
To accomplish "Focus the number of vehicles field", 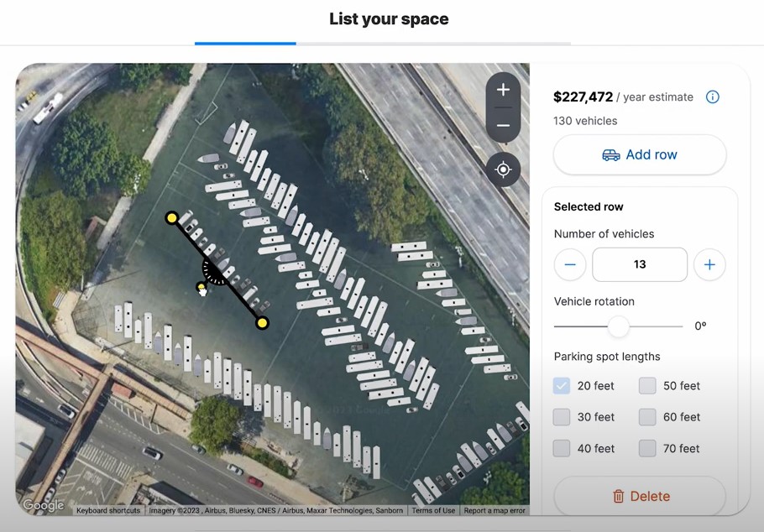I will pyautogui.click(x=639, y=264).
